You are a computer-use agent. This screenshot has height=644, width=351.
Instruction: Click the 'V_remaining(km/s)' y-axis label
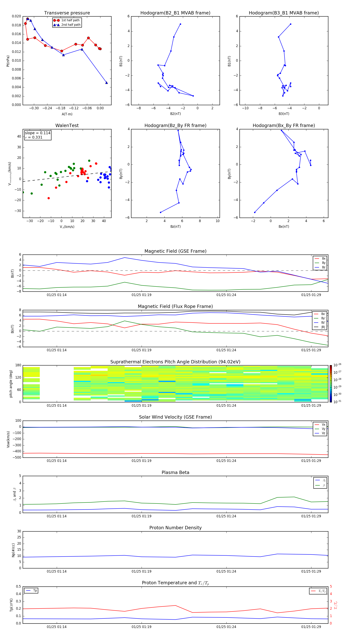pyautogui.click(x=10, y=173)
